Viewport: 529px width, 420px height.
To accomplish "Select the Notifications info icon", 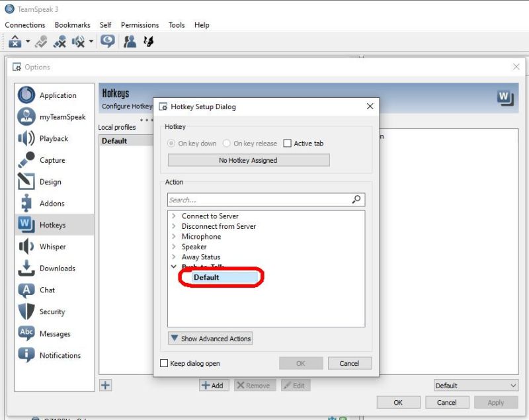I will click(26, 355).
